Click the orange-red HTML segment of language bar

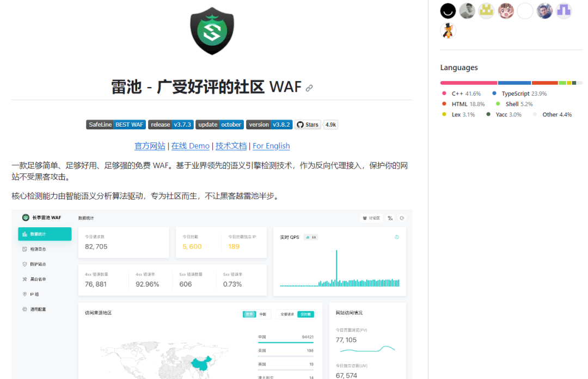coord(545,83)
